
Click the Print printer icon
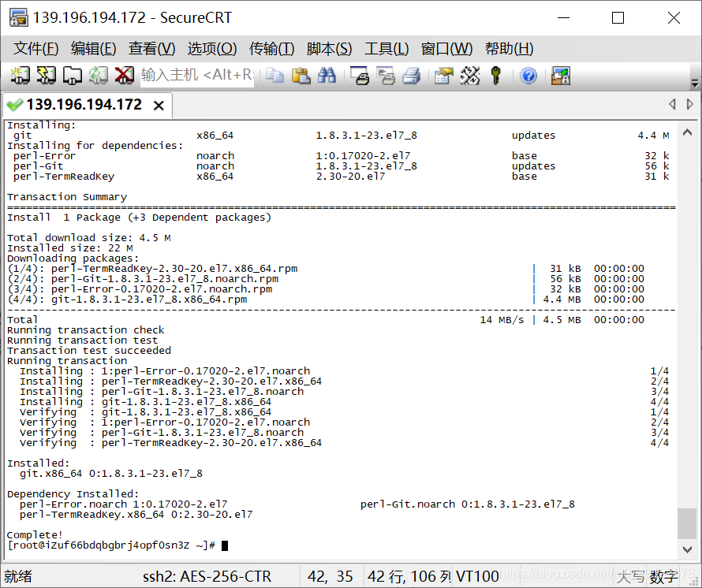coord(411,75)
